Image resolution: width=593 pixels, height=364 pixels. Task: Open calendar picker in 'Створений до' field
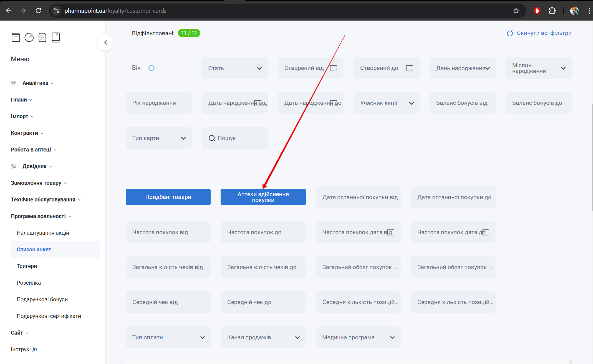point(410,68)
